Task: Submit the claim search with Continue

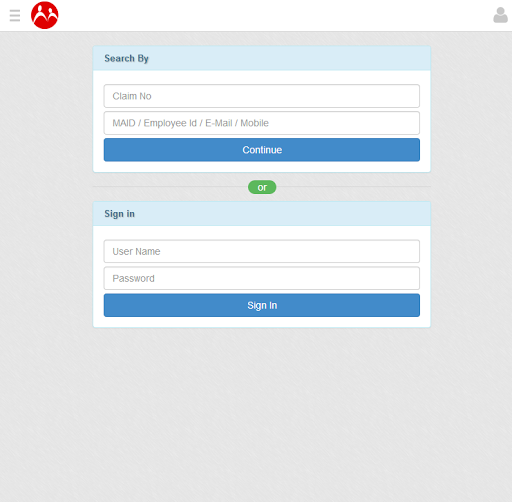Action: pos(262,150)
